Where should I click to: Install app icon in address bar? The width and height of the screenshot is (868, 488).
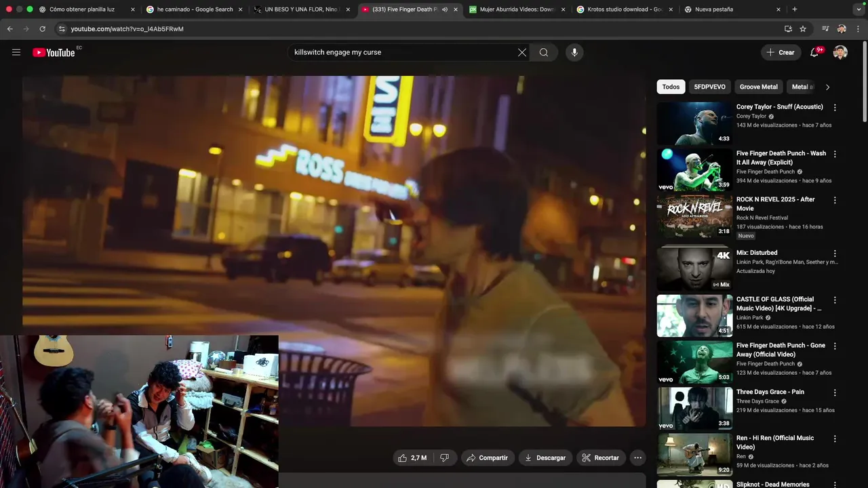[x=788, y=29]
